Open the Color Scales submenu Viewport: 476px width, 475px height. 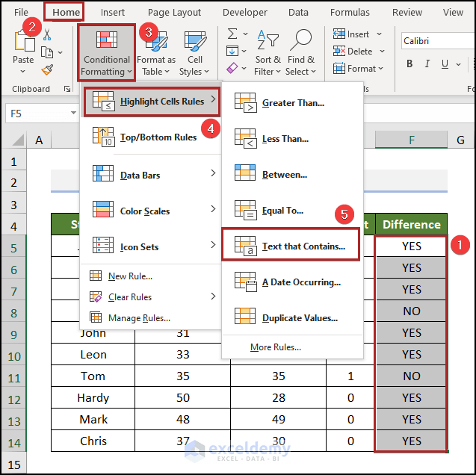(x=151, y=211)
